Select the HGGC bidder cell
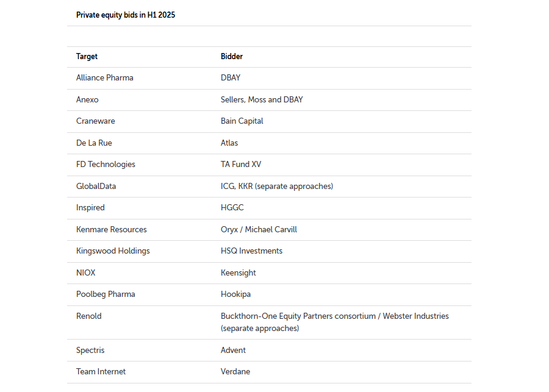 [232, 207]
